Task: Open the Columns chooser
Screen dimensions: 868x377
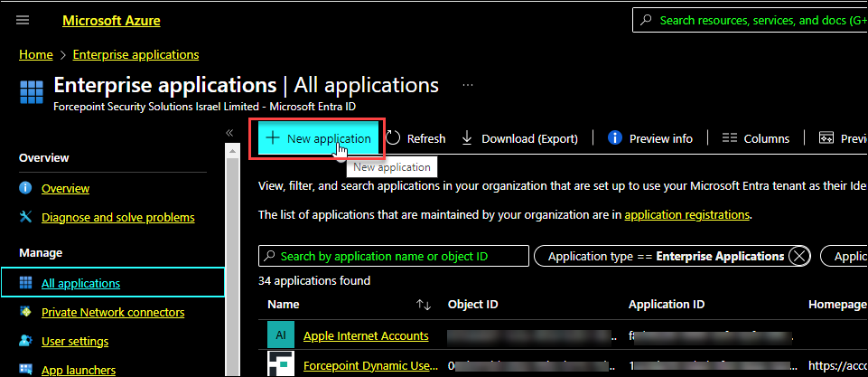Action: (x=756, y=138)
